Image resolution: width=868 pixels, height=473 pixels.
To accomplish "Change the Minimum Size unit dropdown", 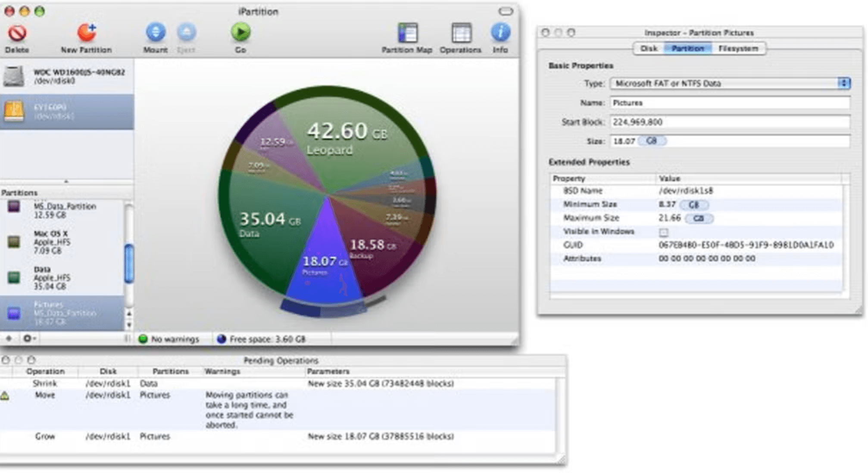I will [693, 205].
